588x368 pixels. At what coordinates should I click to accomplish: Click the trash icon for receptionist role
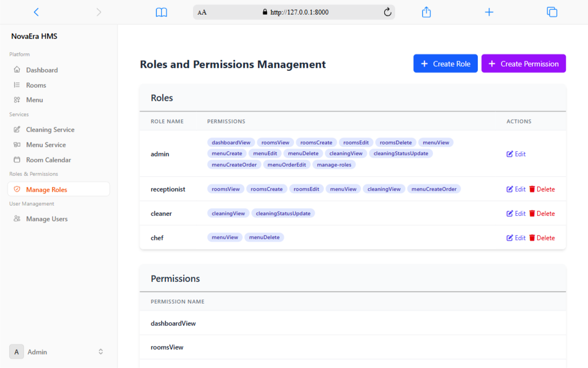tap(532, 189)
